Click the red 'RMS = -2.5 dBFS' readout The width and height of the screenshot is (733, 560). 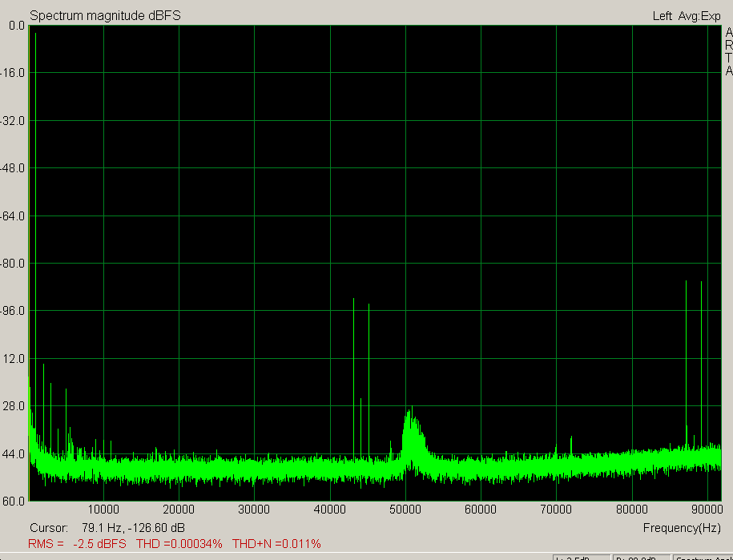coord(77,544)
